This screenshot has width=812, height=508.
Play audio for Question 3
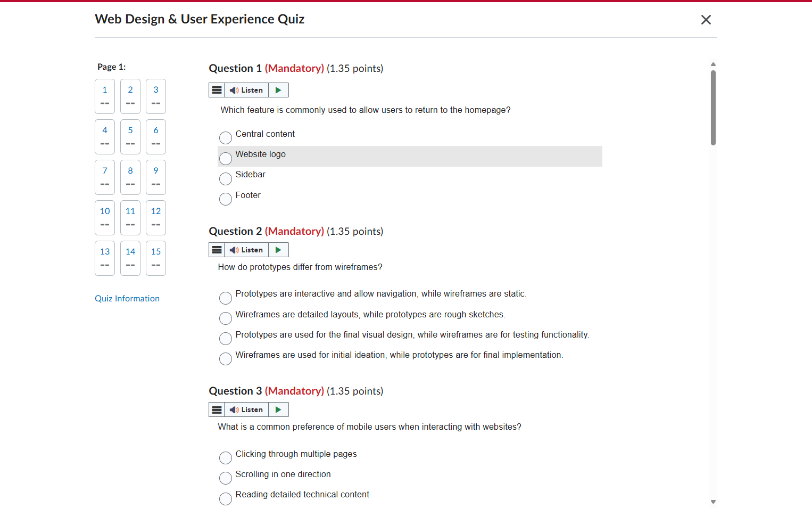(278, 409)
